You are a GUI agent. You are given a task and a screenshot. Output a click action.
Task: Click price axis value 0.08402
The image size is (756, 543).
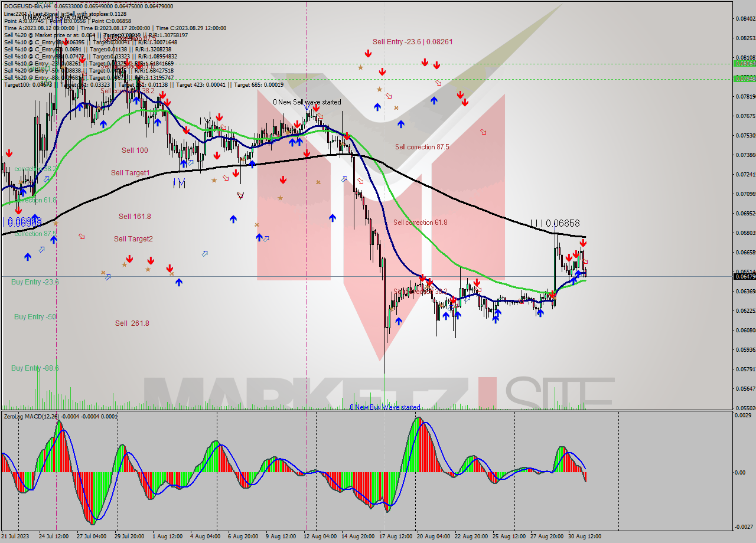tap(745, 18)
